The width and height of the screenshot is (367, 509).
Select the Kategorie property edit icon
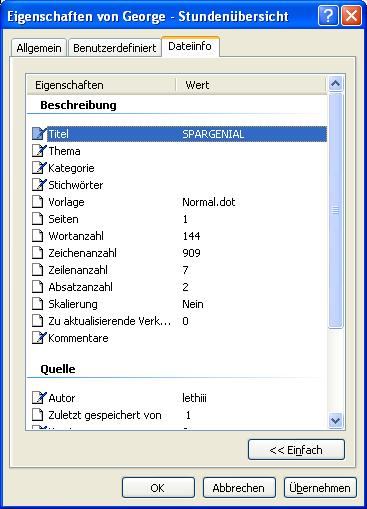click(39, 168)
